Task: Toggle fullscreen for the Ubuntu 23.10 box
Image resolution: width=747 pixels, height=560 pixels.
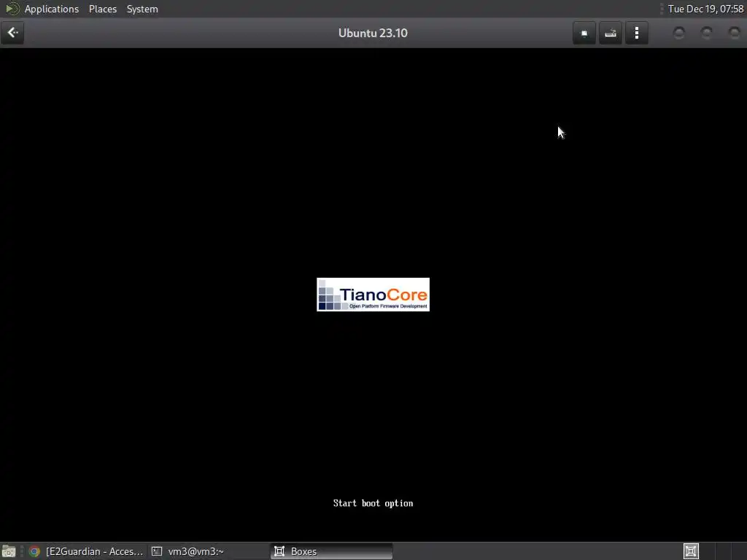Action: click(584, 33)
